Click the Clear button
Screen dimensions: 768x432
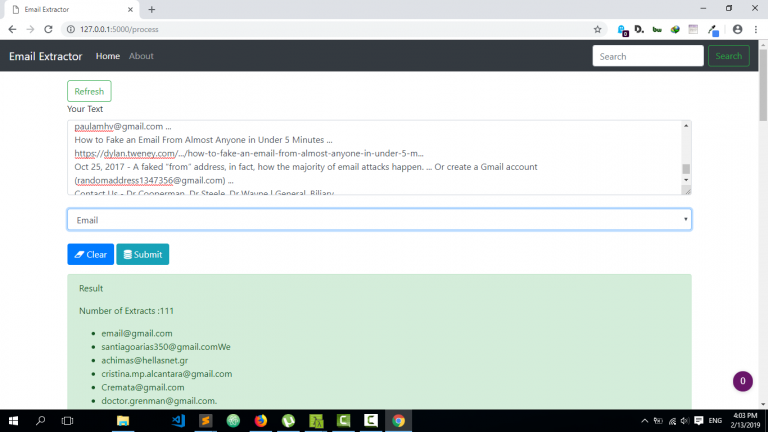(91, 254)
